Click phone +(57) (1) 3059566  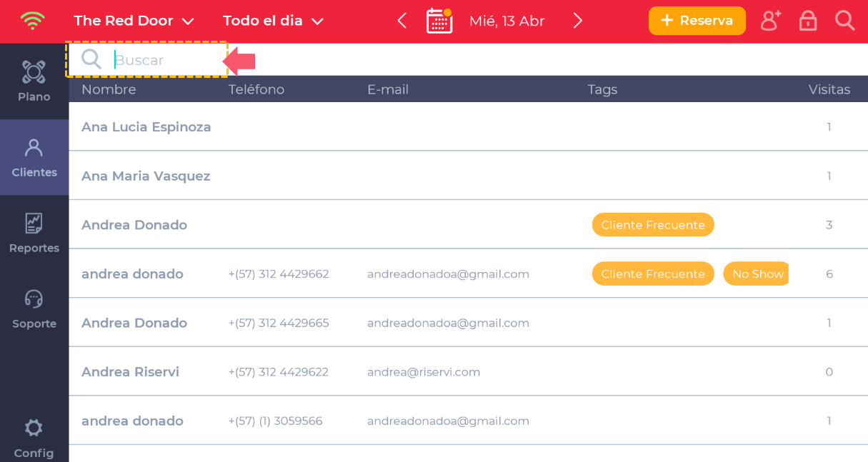(275, 421)
